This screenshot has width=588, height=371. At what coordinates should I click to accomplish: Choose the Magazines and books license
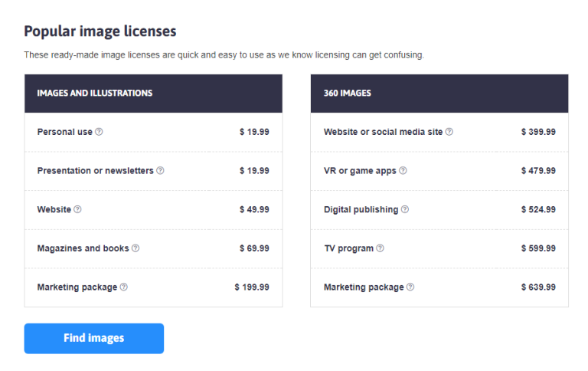(x=83, y=248)
